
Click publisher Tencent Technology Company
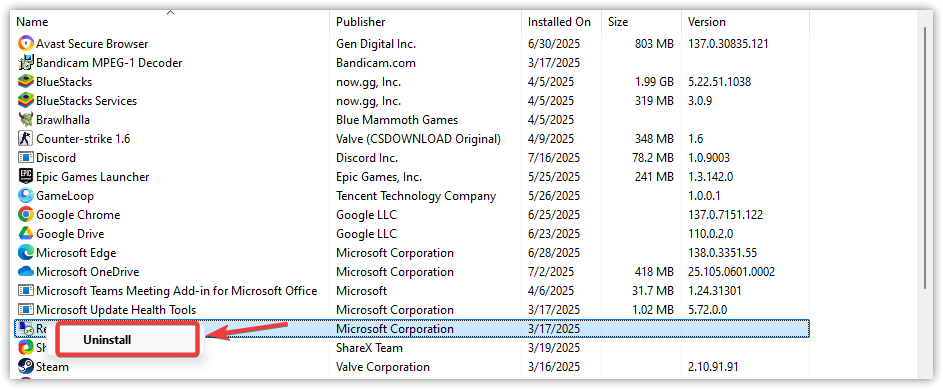click(x=416, y=196)
